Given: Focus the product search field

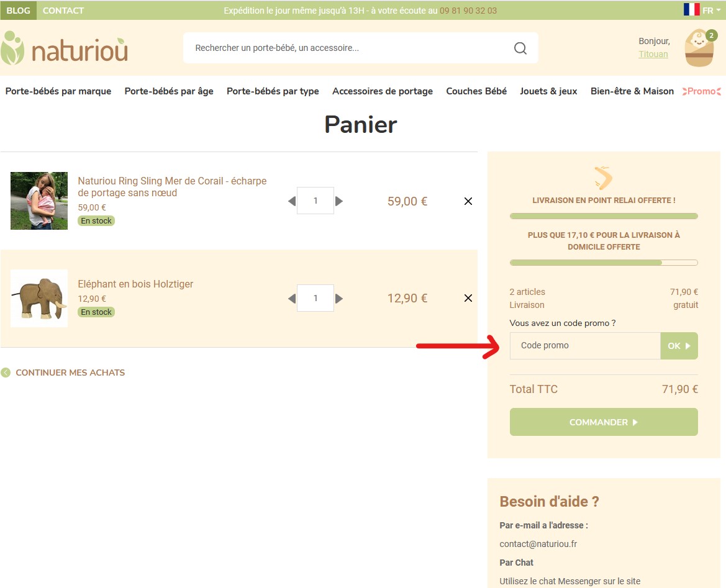Looking at the screenshot, I should pyautogui.click(x=361, y=48).
